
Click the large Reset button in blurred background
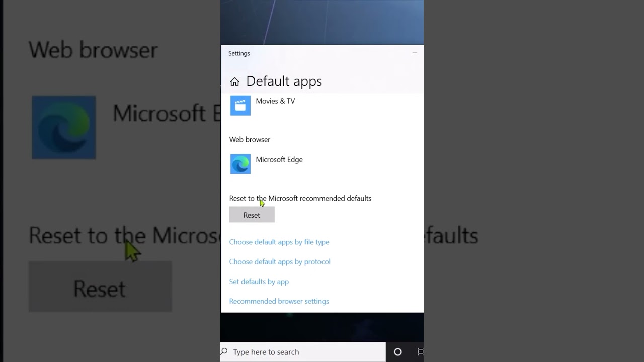tap(100, 287)
